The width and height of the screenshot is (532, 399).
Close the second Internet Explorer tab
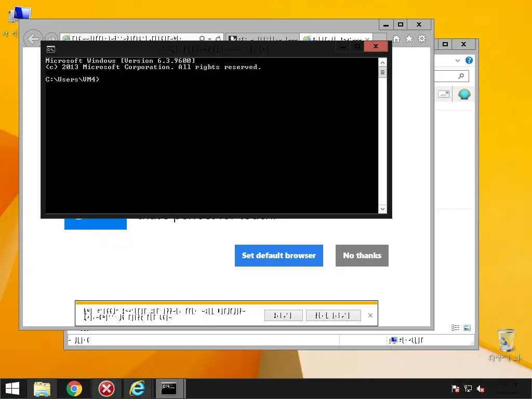click(367, 38)
